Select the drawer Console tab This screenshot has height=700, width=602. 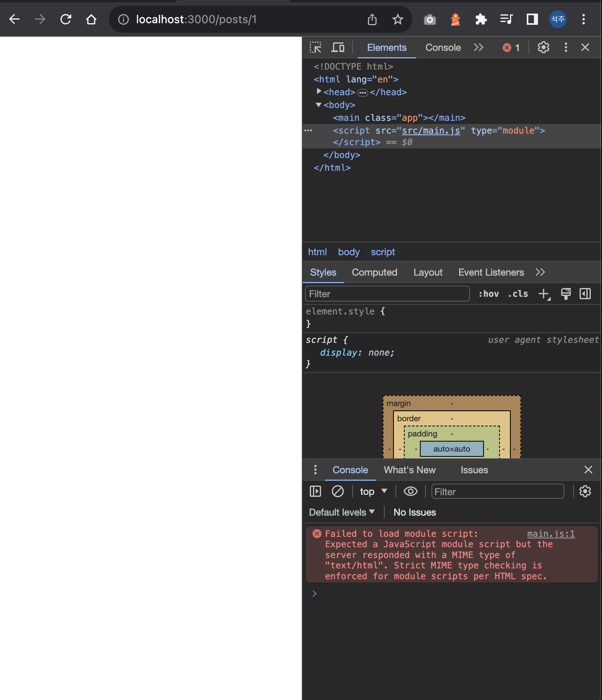350,470
